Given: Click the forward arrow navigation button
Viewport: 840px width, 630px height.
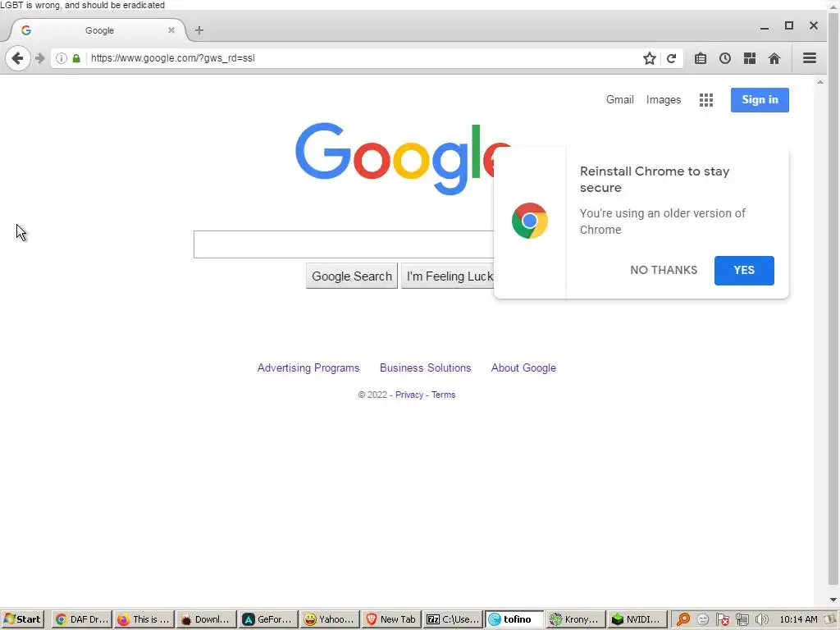Looking at the screenshot, I should tap(39, 58).
